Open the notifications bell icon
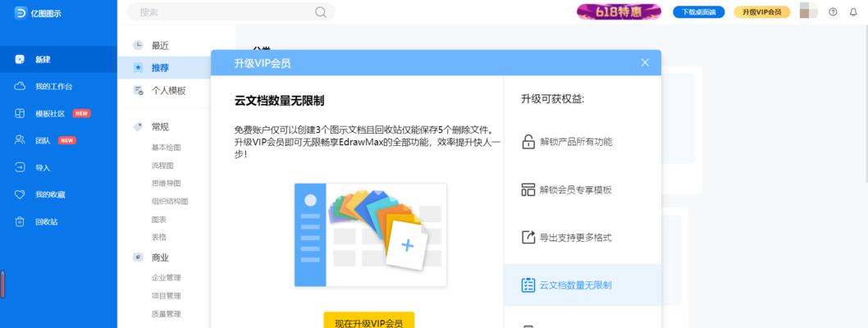This screenshot has height=328, width=868. [x=853, y=11]
